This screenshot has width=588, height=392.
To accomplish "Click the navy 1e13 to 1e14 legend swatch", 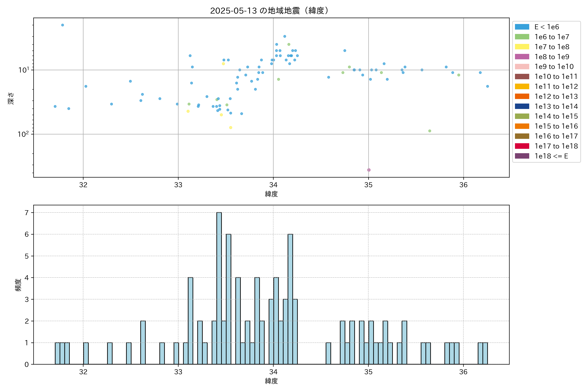I will coord(522,106).
